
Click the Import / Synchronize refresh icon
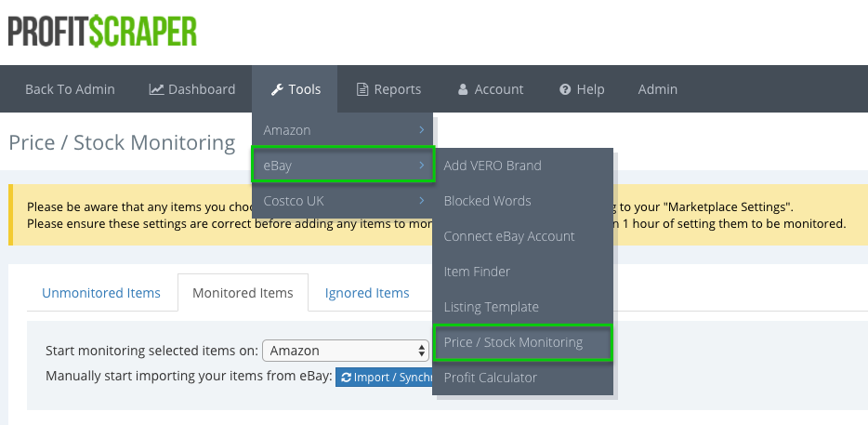tap(346, 378)
